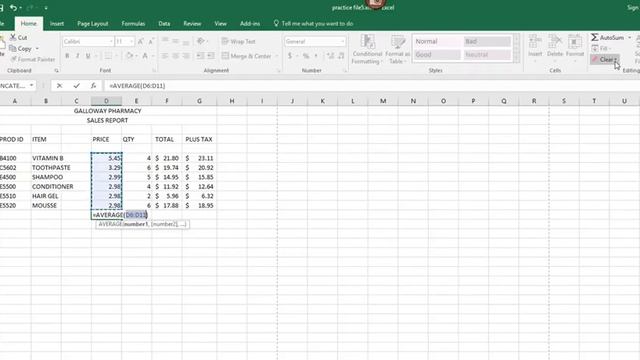Cancel formula entry with X button

point(60,86)
